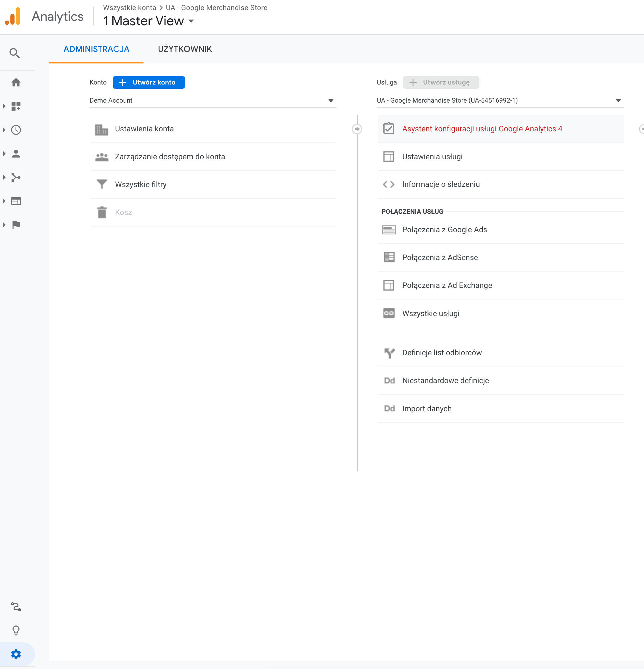This screenshot has height=669, width=644.
Task: Open the 1 Master View selector dropdown
Action: 149,21
